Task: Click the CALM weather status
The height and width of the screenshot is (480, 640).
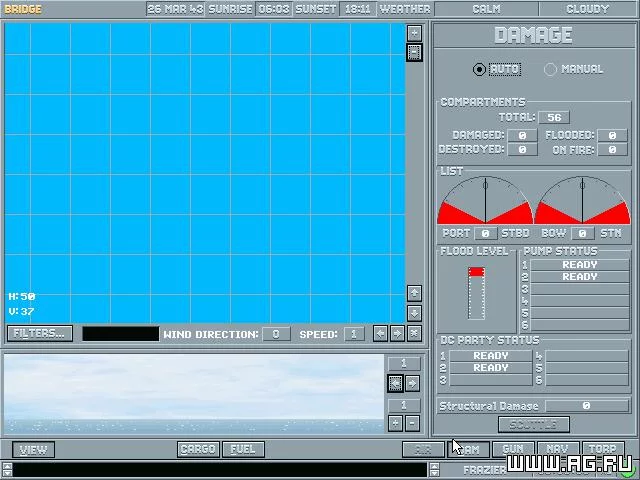Action: pos(487,9)
